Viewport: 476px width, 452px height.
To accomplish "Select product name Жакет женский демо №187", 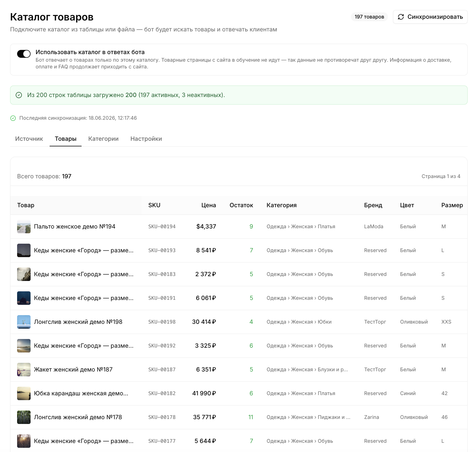I will [x=73, y=370].
